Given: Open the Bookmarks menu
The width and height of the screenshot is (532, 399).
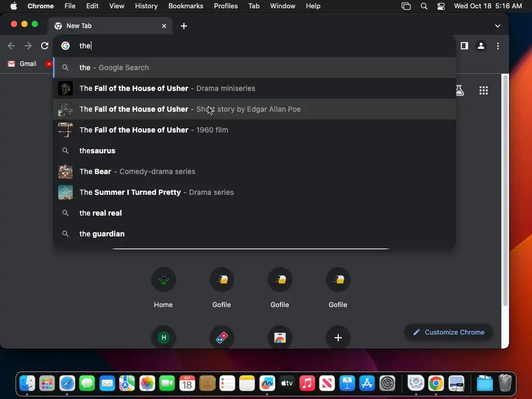Looking at the screenshot, I should [x=185, y=6].
